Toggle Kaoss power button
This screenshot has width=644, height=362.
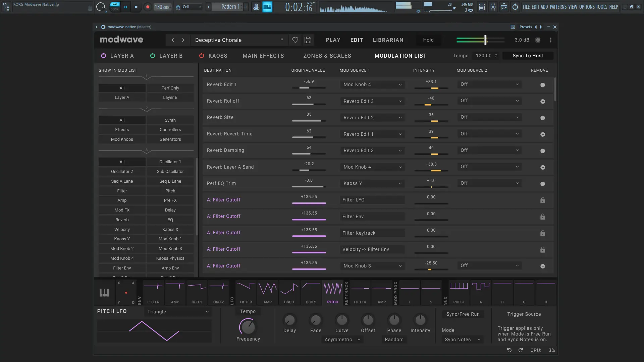point(202,56)
